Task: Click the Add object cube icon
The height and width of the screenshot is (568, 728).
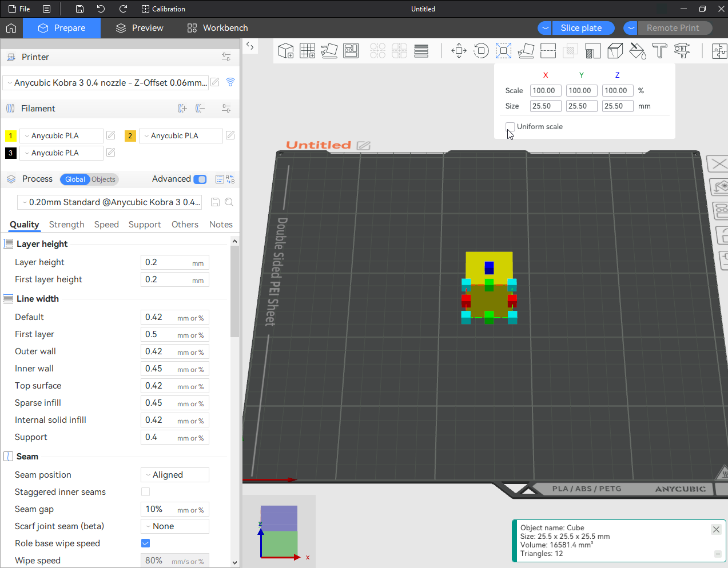Action: pyautogui.click(x=285, y=51)
